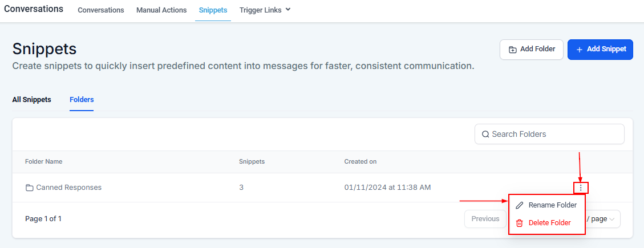The height and width of the screenshot is (248, 644).
Task: Open the Canned Responses folder name
Action: coord(68,188)
